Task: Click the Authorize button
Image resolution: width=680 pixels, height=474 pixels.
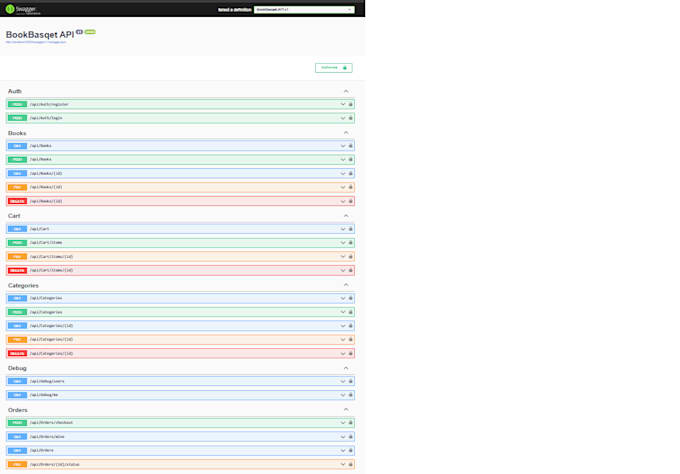Action: click(333, 68)
